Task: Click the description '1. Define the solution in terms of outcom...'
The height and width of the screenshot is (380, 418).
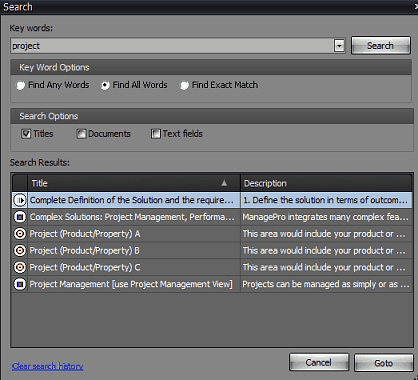Action: pos(326,200)
